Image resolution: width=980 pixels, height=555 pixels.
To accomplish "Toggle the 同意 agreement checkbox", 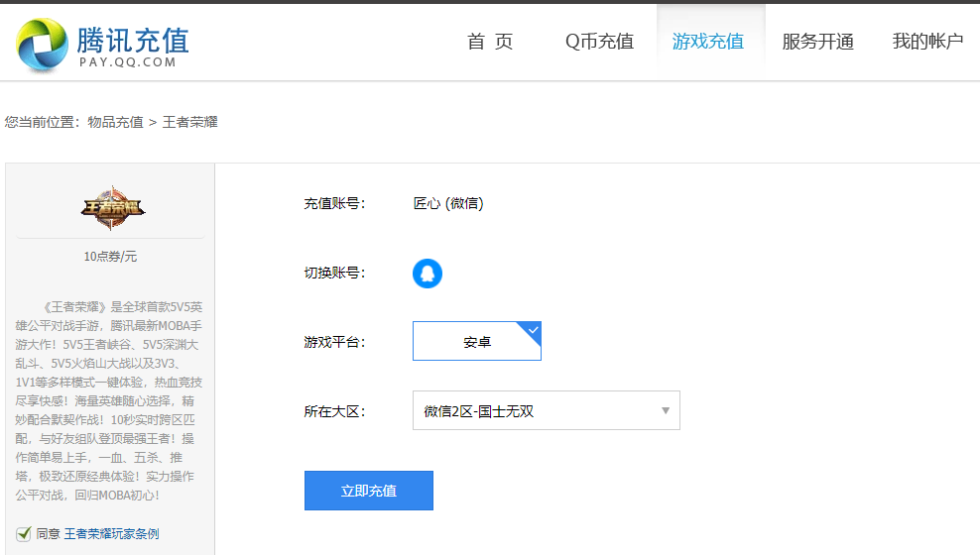I will 24,534.
